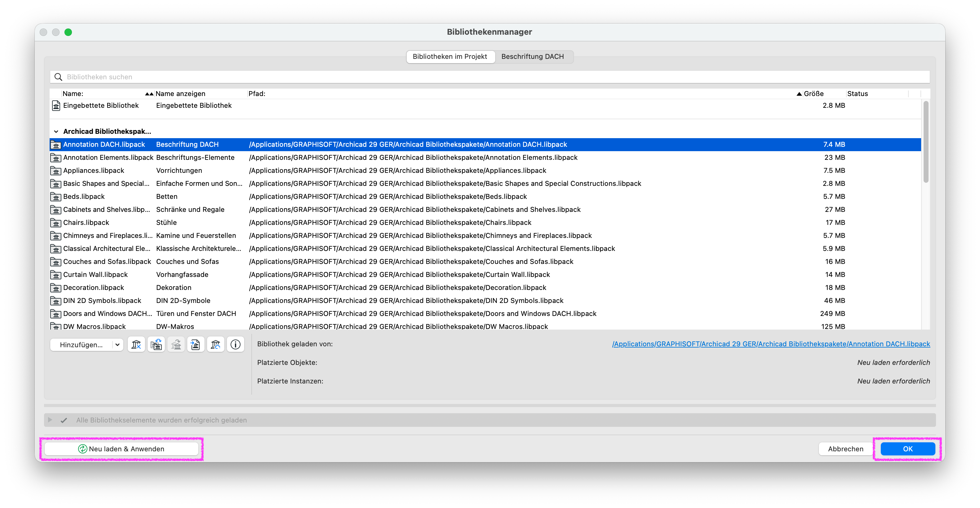Select the Doors and Windows DACH... row
The height and width of the screenshot is (508, 980).
pyautogui.click(x=485, y=314)
